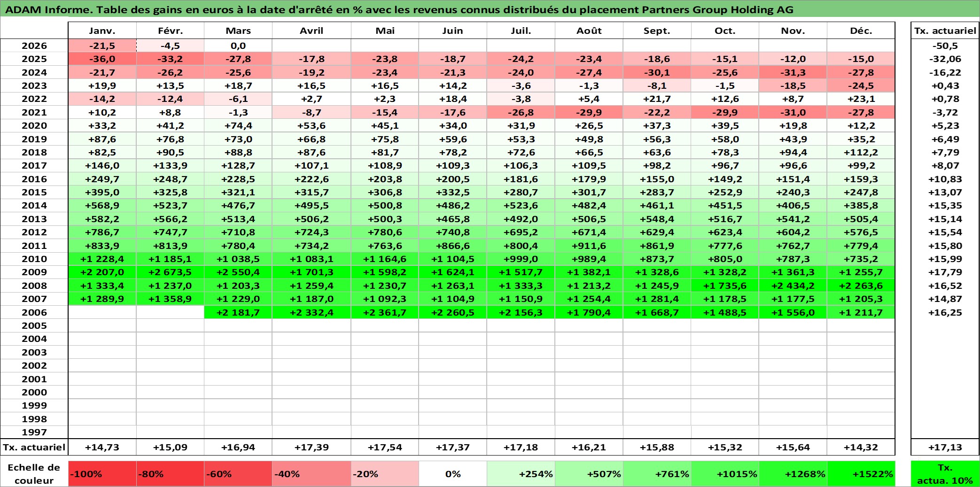Click the Déc. column header
Screen dimensions: 980x487
tap(861, 31)
